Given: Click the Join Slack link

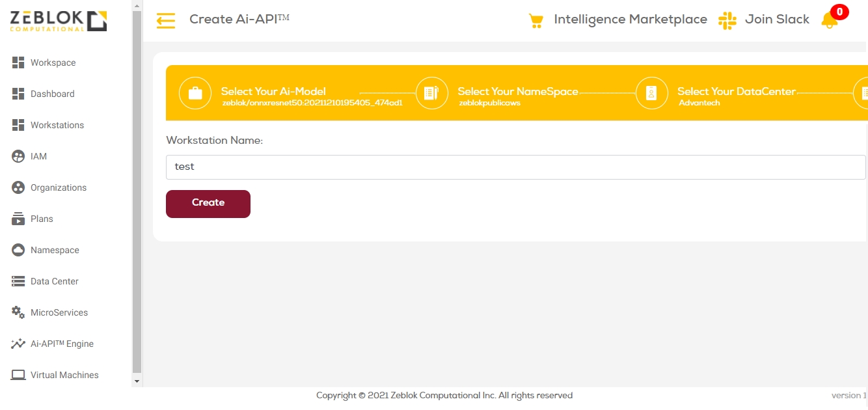Looking at the screenshot, I should [x=777, y=20].
